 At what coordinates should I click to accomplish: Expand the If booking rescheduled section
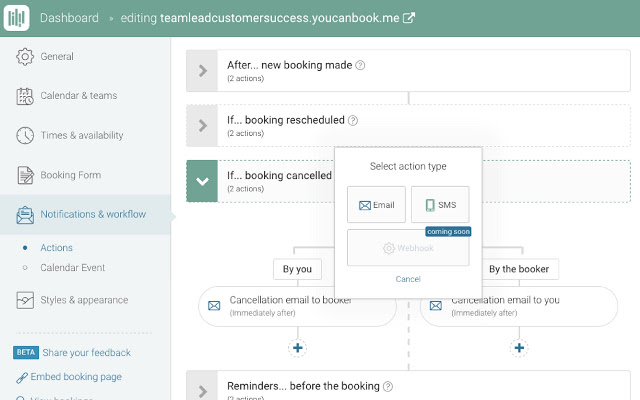pos(202,126)
